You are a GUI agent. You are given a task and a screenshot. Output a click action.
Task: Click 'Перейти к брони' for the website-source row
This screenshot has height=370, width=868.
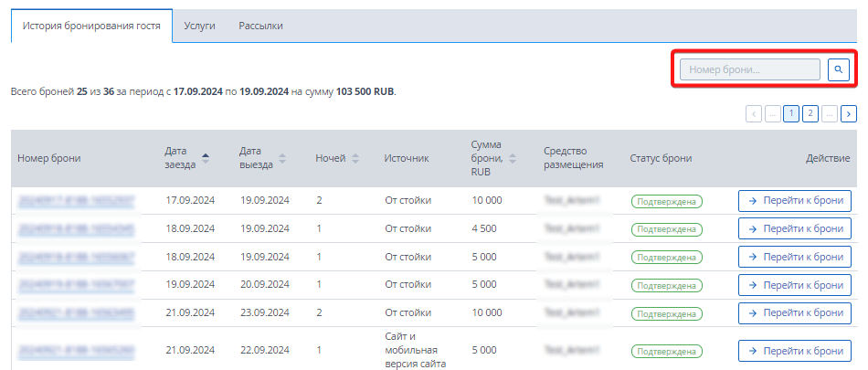[x=794, y=351]
